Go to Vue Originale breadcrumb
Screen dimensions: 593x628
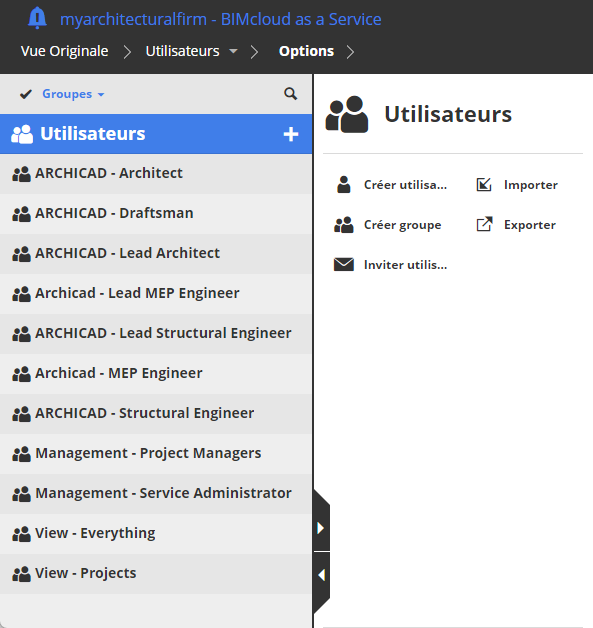pos(64,51)
